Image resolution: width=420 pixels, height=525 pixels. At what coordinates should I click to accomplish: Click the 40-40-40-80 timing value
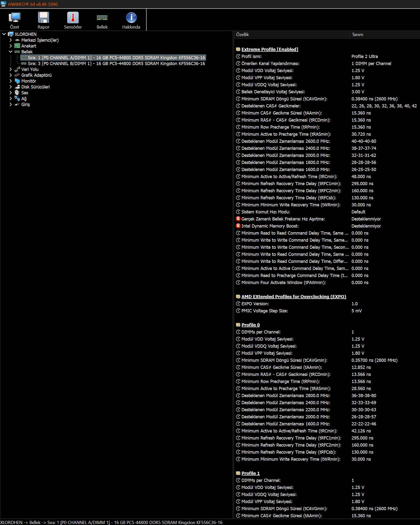(364, 141)
